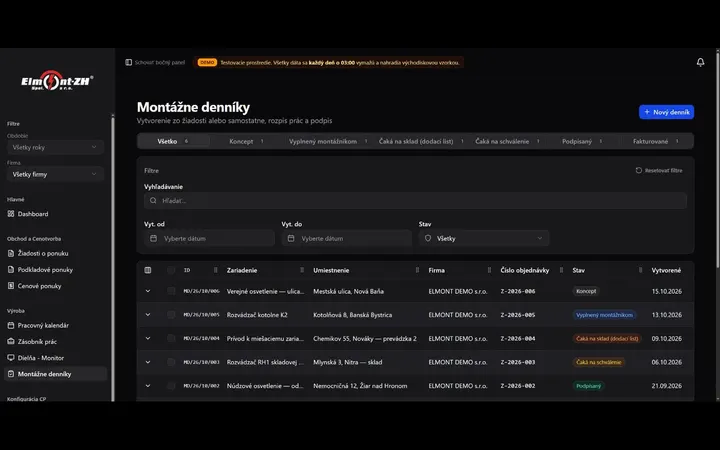Click the shield icon in Stav filter
This screenshot has width=720, height=450.
point(428,238)
